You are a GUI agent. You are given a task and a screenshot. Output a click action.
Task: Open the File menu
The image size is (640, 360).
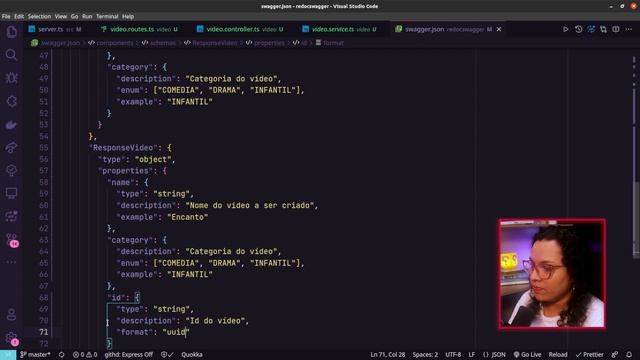6,17
